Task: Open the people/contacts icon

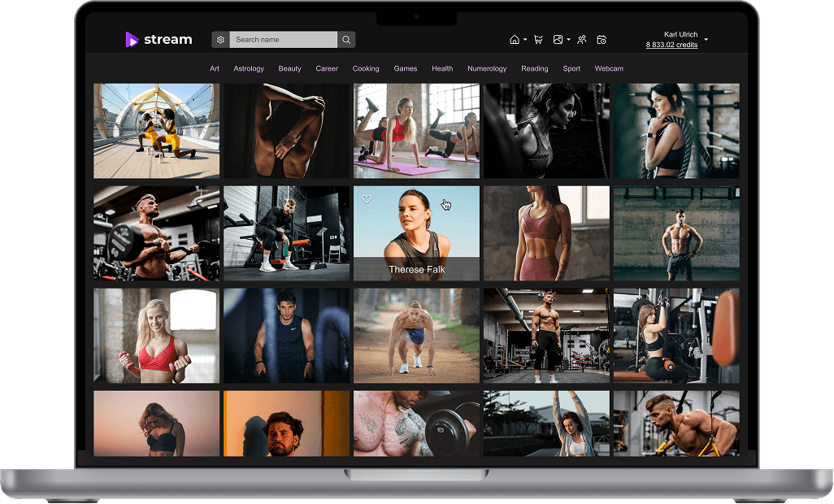Action: click(x=581, y=40)
